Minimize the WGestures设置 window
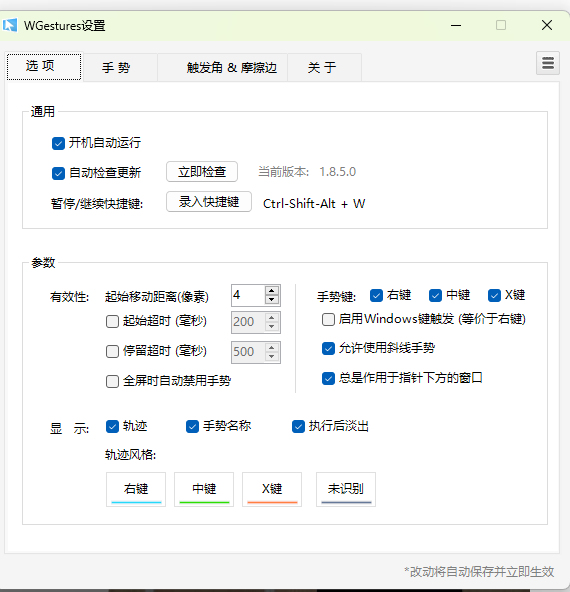The height and width of the screenshot is (592, 570). pyautogui.click(x=456, y=25)
